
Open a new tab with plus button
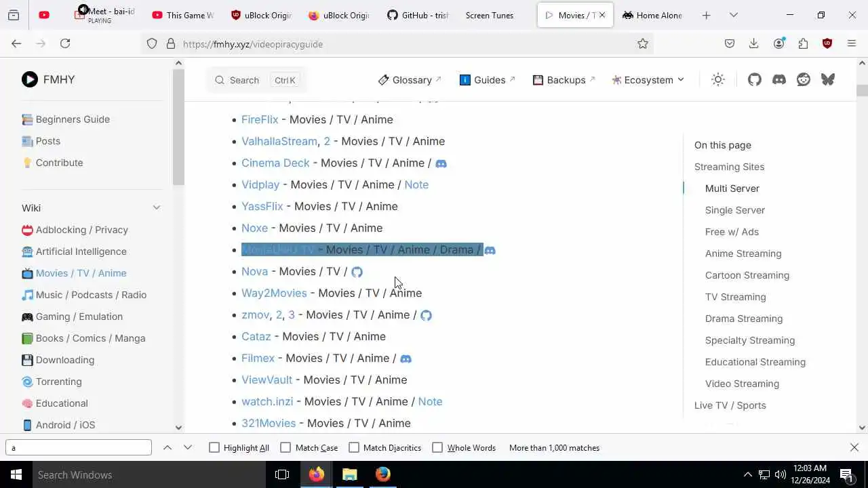point(706,15)
